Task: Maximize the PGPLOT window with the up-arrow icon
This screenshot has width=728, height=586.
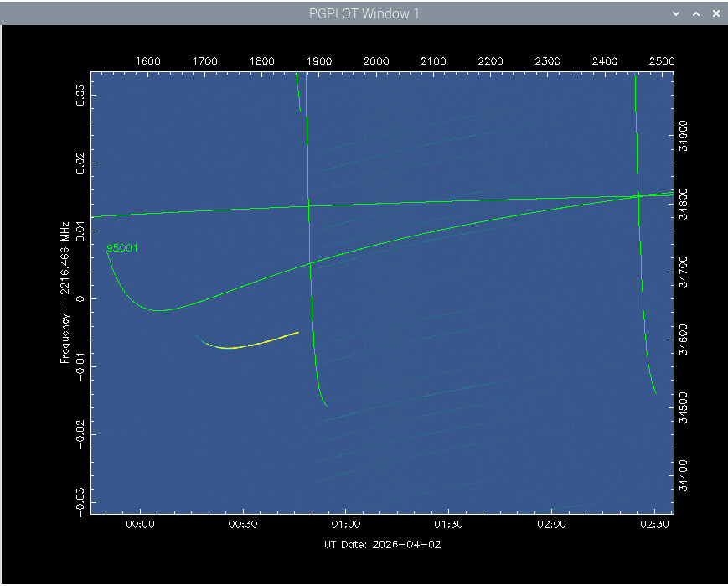Action: click(695, 13)
